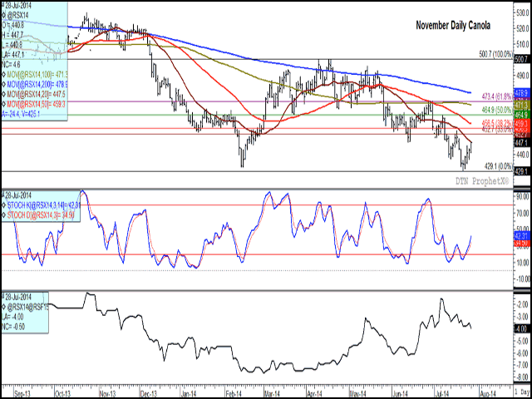Click the 90.00 stochastic axis value
This screenshot has height=399, width=532.
(x=524, y=197)
